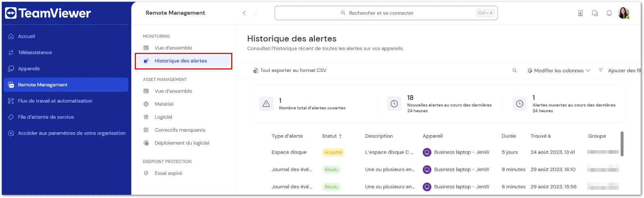Image resolution: width=644 pixels, height=198 pixels.
Task: Go forward with the right chevron arrow
Action: click(256, 13)
